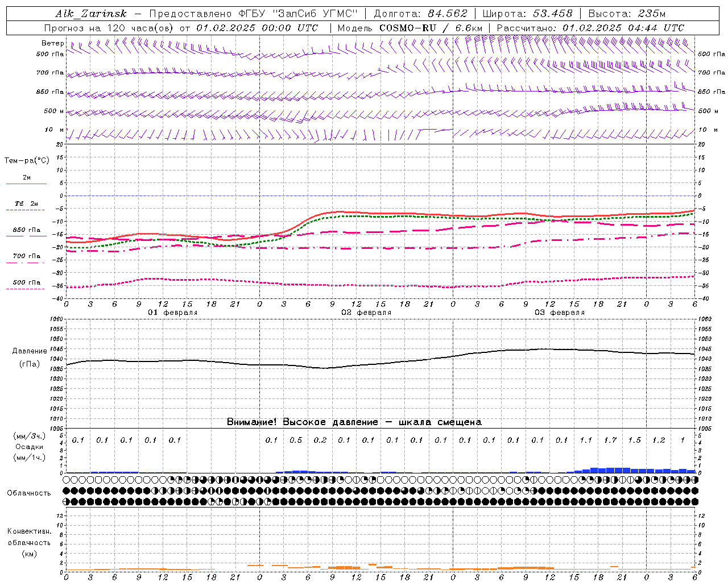Click the "Td 2м" legend entry
The width and height of the screenshot is (728, 582).
(27, 203)
